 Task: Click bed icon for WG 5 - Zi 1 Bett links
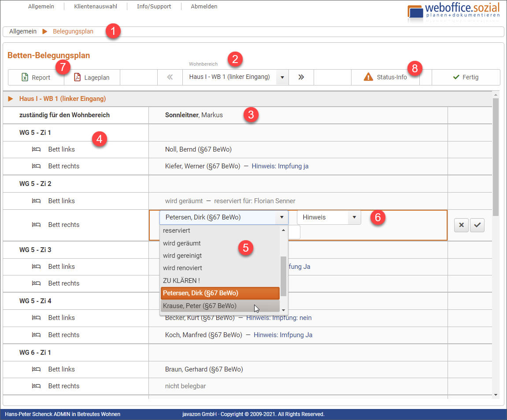[x=36, y=149]
